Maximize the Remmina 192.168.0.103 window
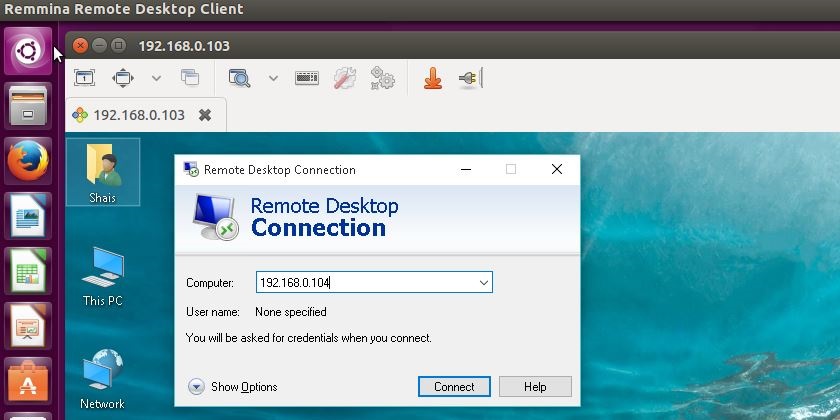The width and height of the screenshot is (840, 420). (118, 46)
